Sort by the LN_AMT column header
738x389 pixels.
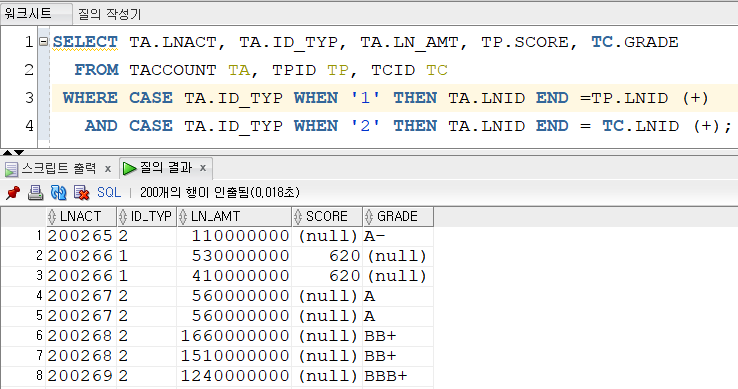[234, 217]
